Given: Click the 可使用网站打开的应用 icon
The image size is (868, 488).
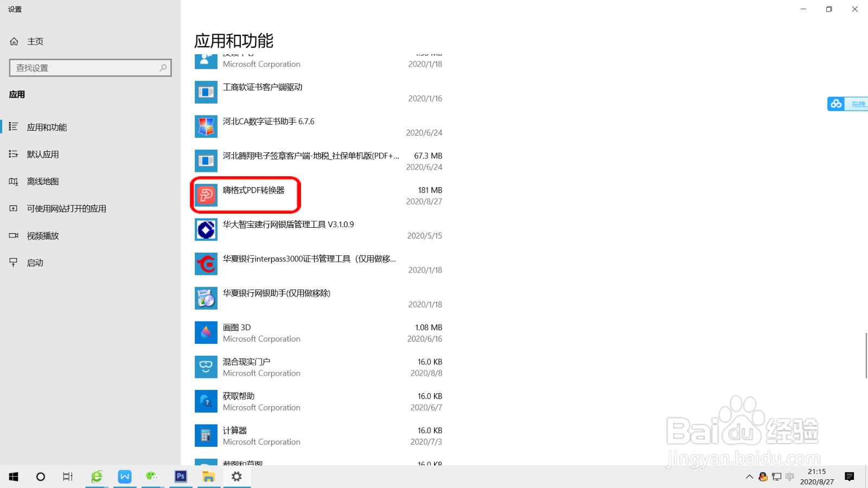Looking at the screenshot, I should [14, 208].
